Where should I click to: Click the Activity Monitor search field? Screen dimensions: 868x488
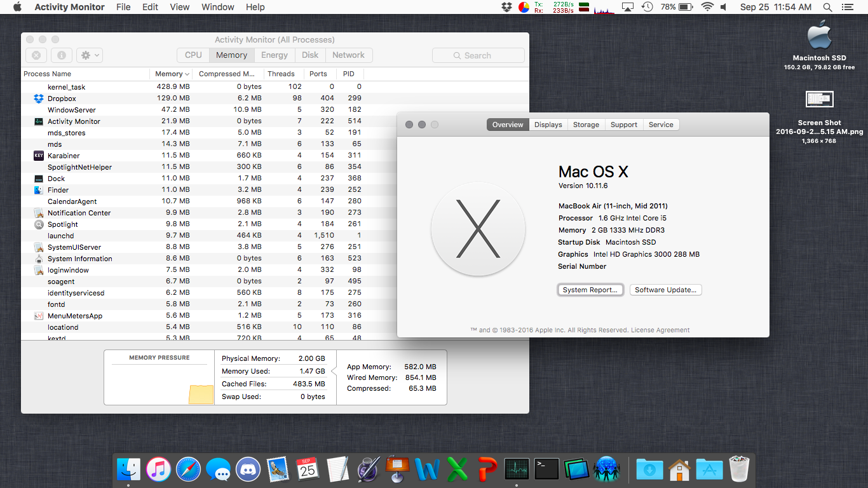point(478,55)
